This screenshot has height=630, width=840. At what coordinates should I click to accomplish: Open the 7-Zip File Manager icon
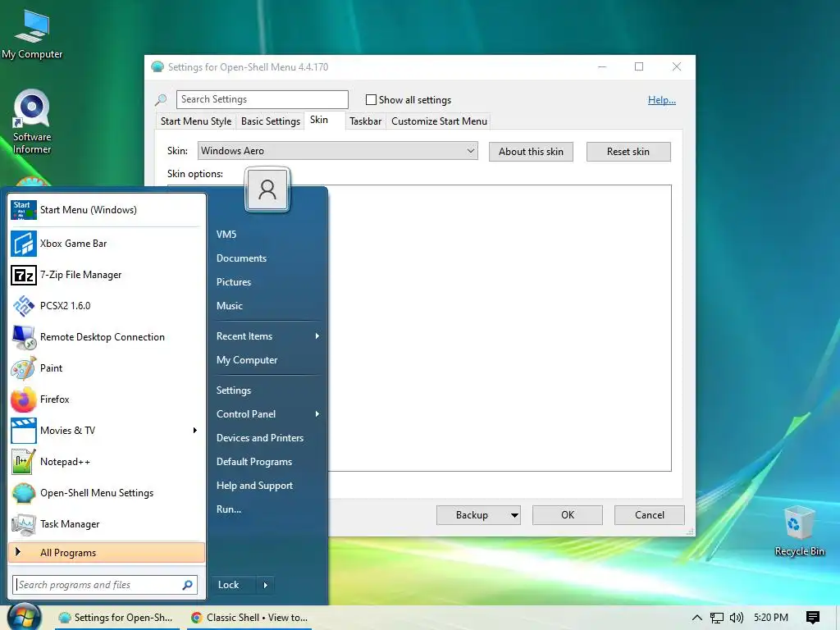coord(24,275)
